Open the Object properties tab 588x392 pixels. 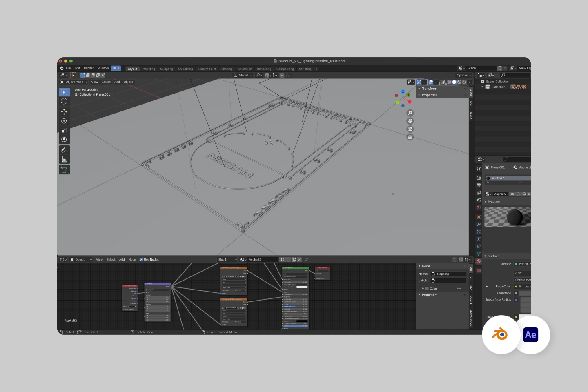[x=479, y=217]
